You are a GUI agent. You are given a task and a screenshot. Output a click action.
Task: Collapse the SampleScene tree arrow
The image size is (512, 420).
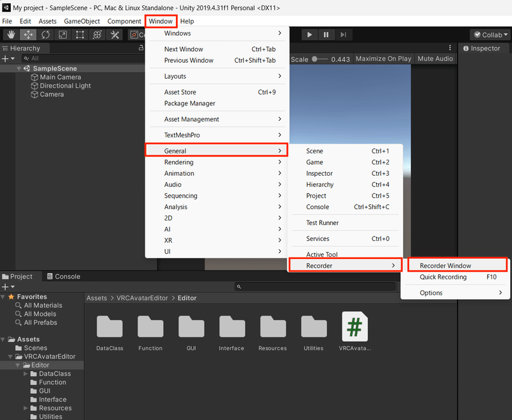click(19, 68)
